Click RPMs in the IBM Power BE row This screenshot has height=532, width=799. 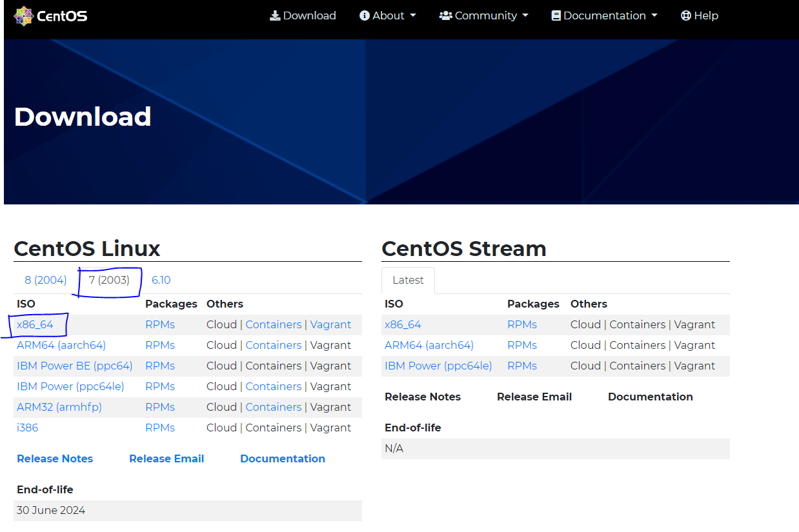click(x=160, y=366)
